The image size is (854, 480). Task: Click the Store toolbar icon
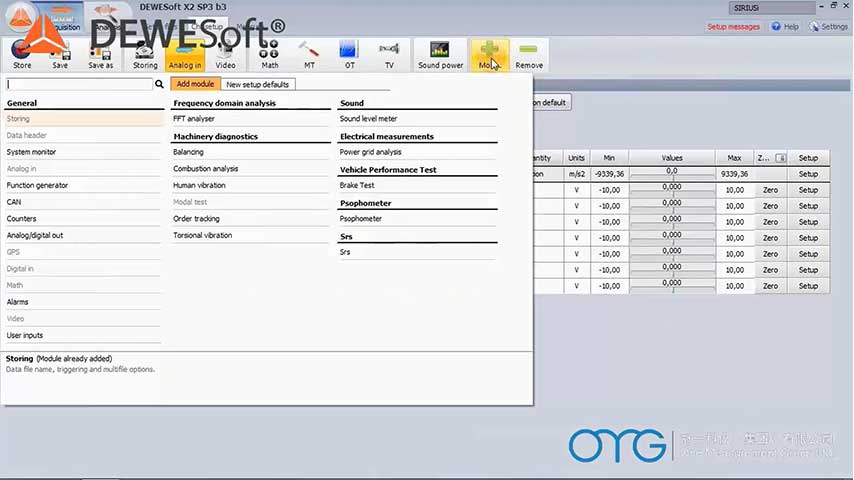(22, 54)
